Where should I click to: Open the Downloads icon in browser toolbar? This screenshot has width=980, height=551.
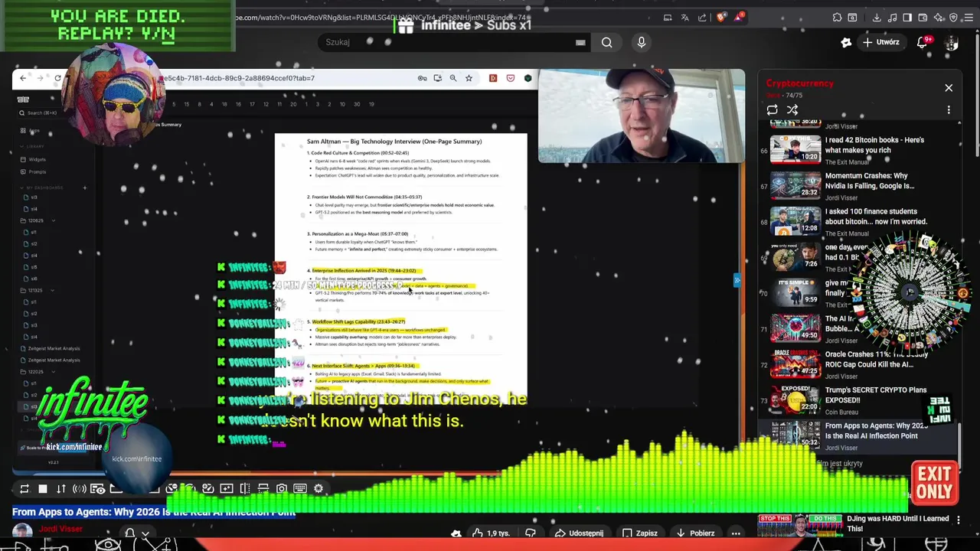point(877,18)
